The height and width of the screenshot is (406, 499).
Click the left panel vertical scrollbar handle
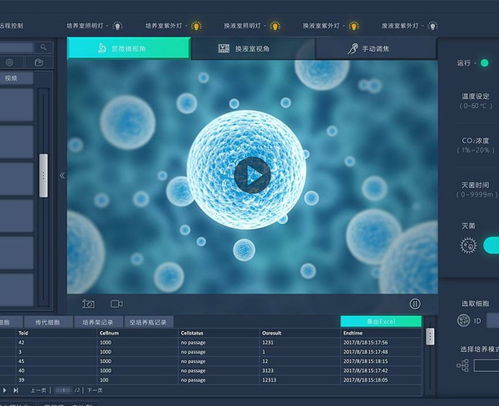[x=43, y=175]
